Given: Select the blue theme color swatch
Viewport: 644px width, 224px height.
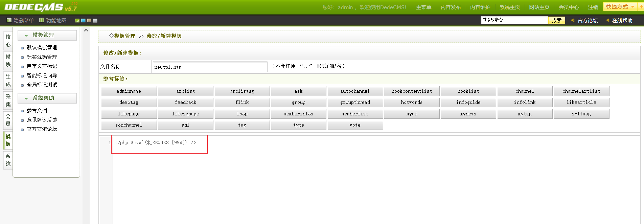Looking at the screenshot, I should click(x=83, y=21).
